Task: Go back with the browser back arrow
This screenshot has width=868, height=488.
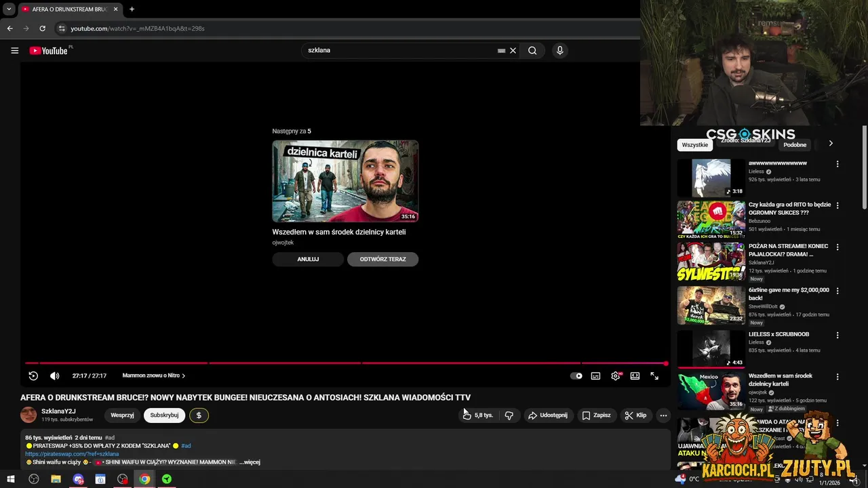Action: pyautogui.click(x=9, y=28)
